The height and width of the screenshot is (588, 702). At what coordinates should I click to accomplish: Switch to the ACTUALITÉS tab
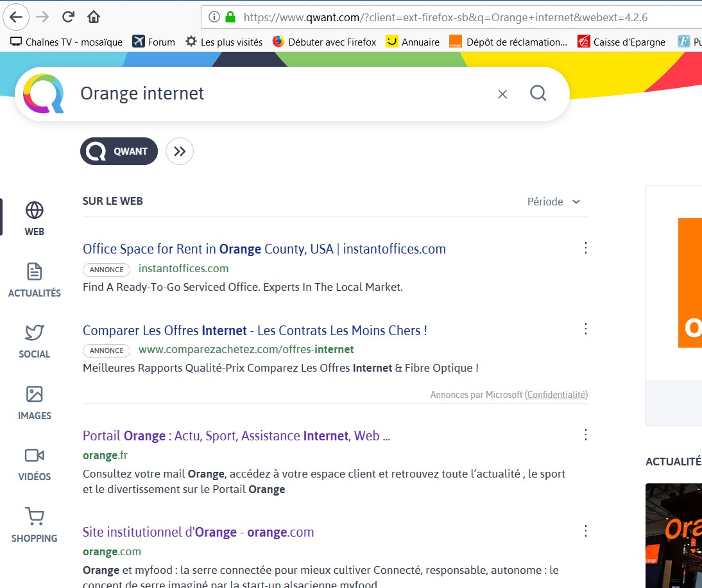35,281
